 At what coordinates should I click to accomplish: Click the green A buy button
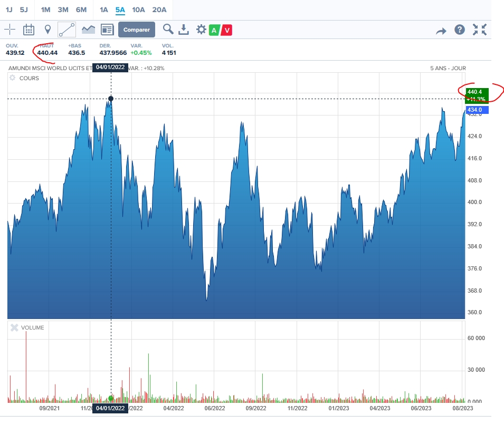[214, 30]
